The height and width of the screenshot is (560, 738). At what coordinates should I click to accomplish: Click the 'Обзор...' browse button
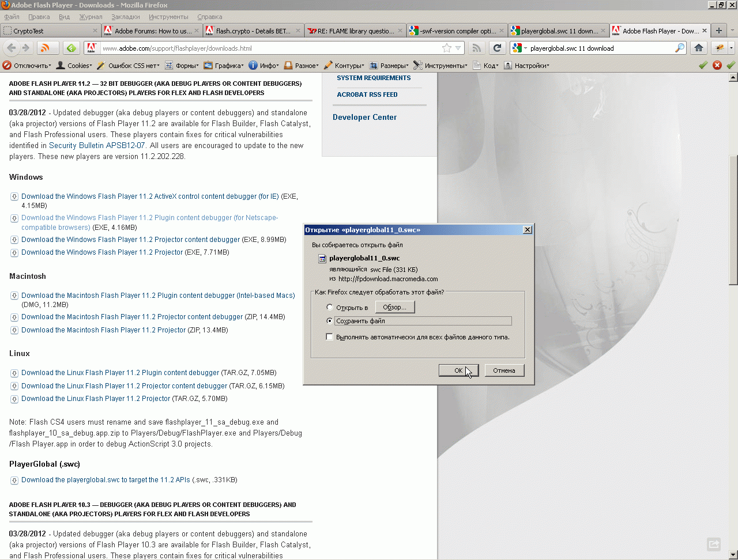[x=395, y=307]
